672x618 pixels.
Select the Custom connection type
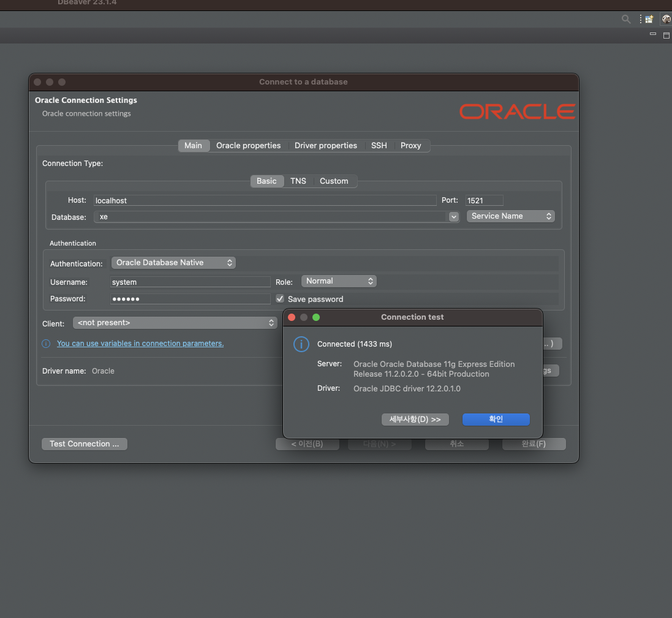[x=334, y=181]
